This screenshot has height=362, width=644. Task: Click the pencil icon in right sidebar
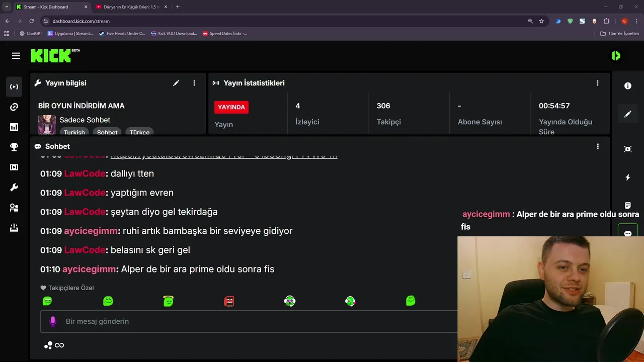click(628, 114)
